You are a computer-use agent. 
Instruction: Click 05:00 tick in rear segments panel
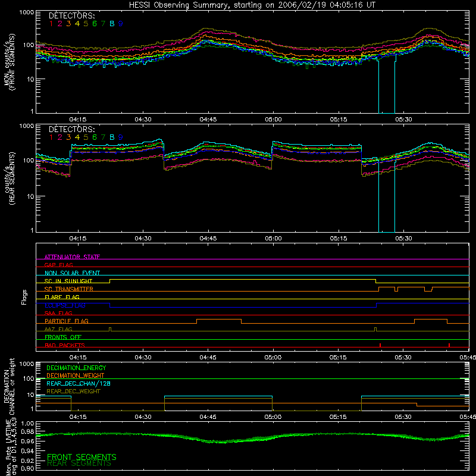[273, 239]
